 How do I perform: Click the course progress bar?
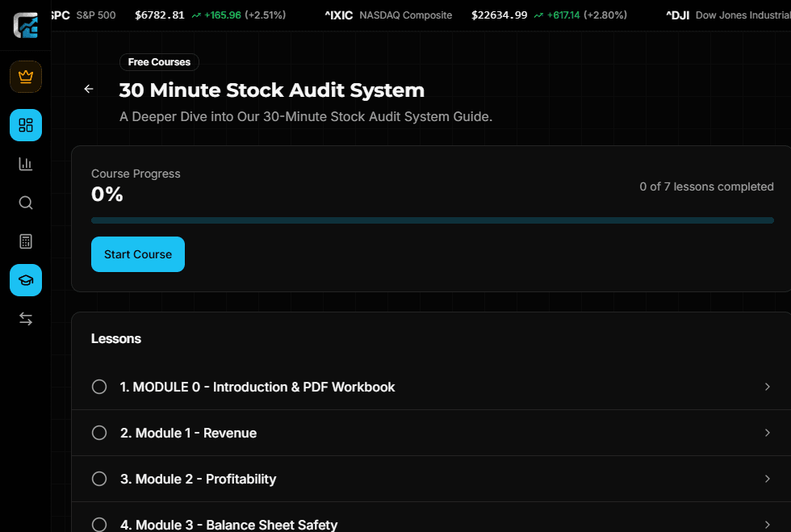433,220
